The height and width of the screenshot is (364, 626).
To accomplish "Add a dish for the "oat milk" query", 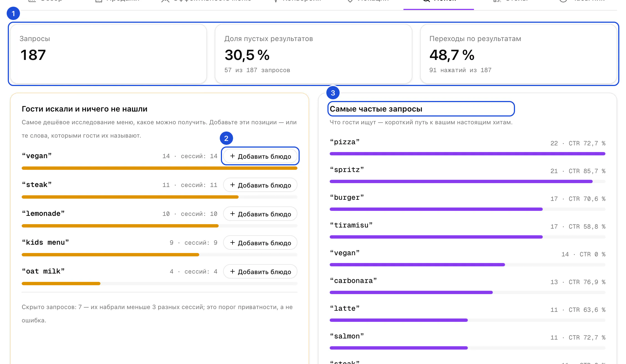I will click(x=260, y=271).
